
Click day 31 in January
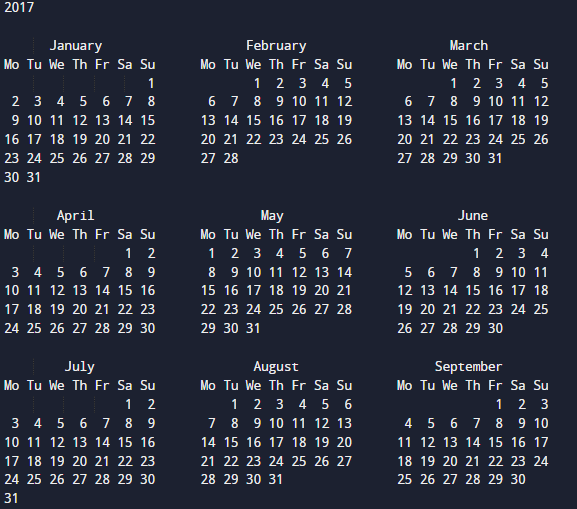(x=34, y=177)
